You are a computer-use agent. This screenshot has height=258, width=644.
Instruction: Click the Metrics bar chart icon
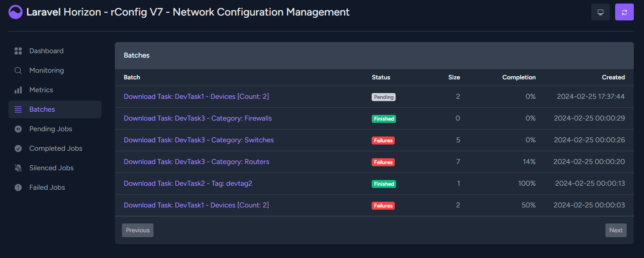18,90
